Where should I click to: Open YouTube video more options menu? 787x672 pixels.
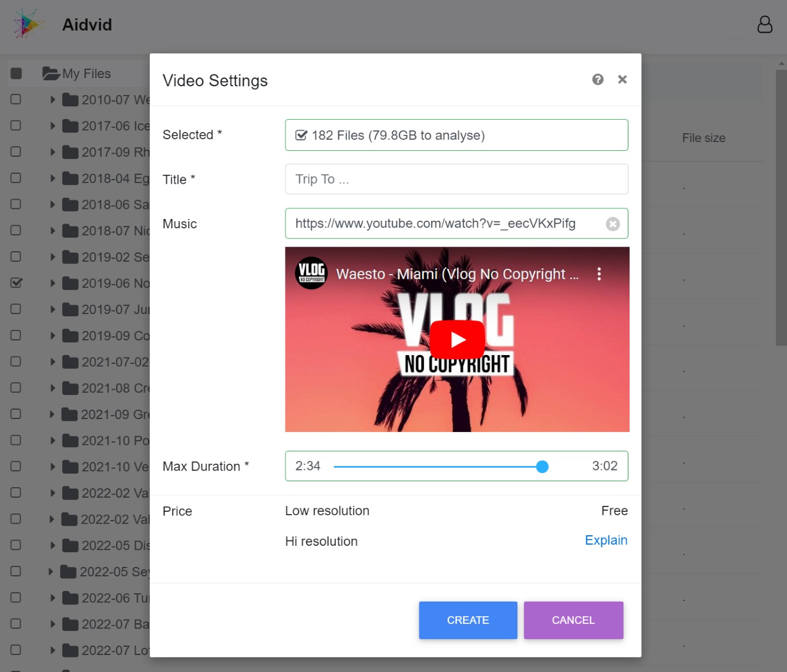pyautogui.click(x=599, y=274)
